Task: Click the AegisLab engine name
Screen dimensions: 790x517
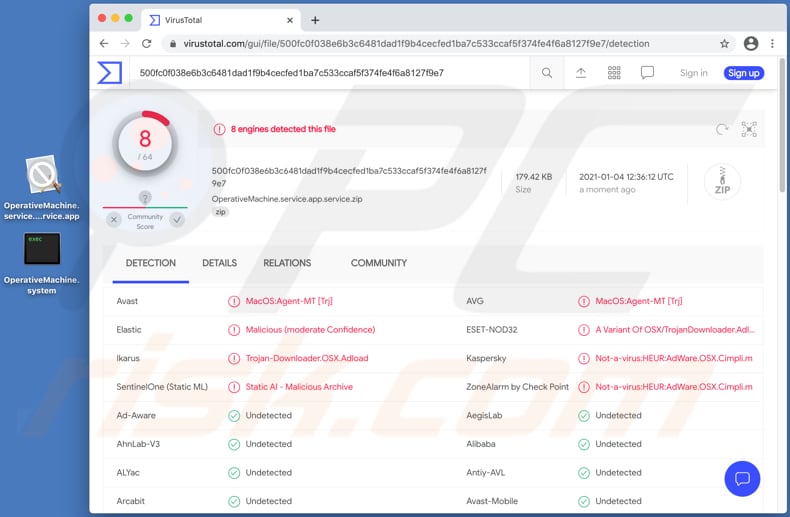Action: [x=484, y=416]
